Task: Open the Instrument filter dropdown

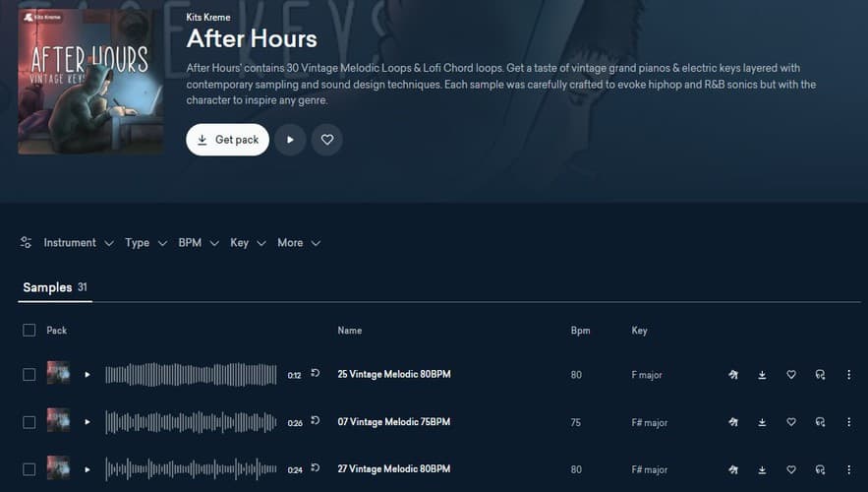Action: coord(79,243)
